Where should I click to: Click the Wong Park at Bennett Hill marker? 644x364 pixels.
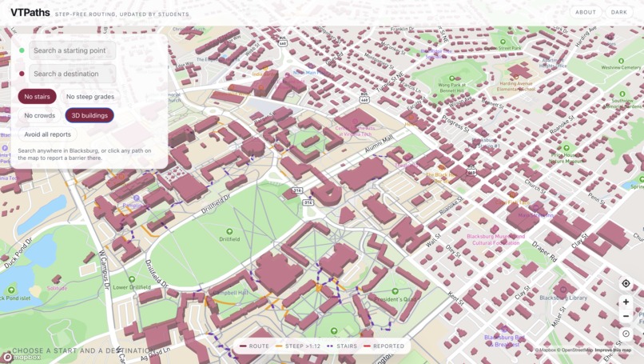tap(451, 78)
